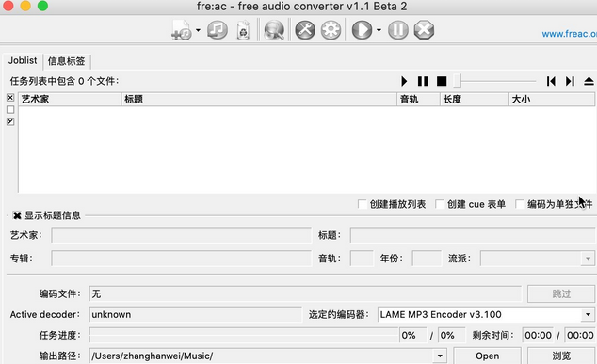Toggle 显示标题信息 checkbox
Image resolution: width=597 pixels, height=364 pixels.
click(x=17, y=215)
